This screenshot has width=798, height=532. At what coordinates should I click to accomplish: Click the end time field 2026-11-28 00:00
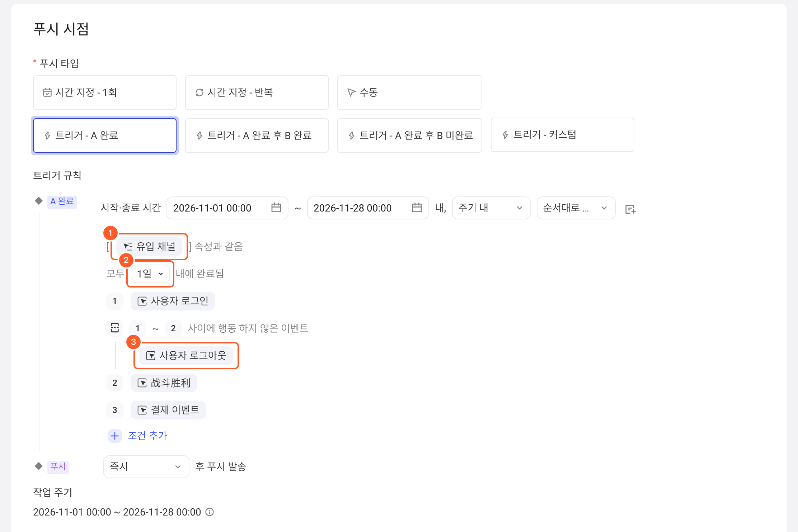(368, 208)
